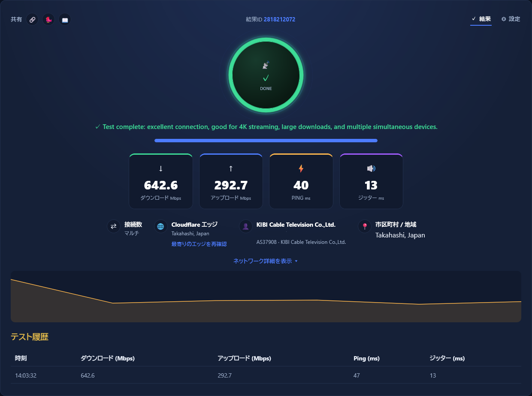532x396 pixels.
Task: Click Takahashi, Japan under 市区町村 / 地域
Action: 400,235
